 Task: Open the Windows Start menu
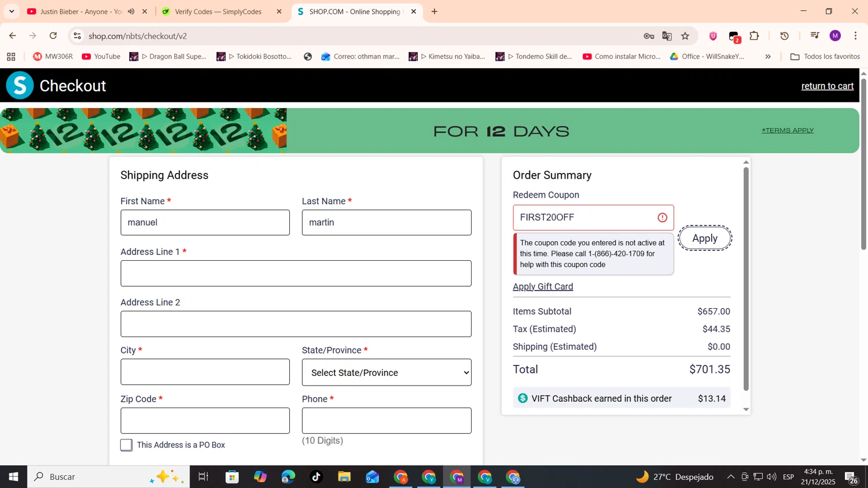(13, 477)
